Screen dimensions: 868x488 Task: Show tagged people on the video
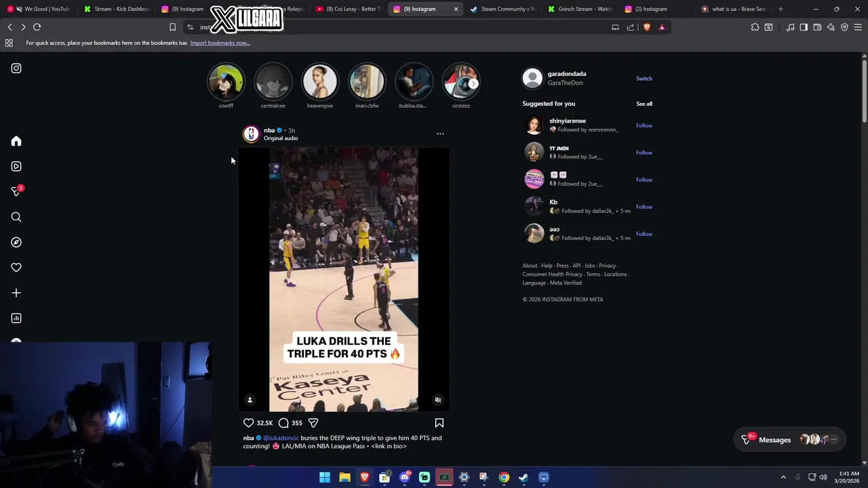[250, 400]
